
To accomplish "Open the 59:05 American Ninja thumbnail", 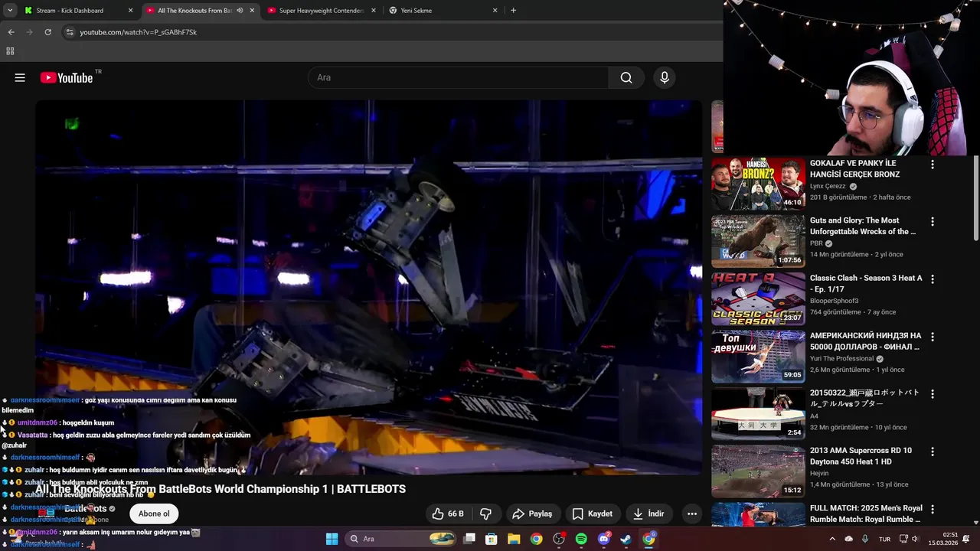I will (x=758, y=356).
